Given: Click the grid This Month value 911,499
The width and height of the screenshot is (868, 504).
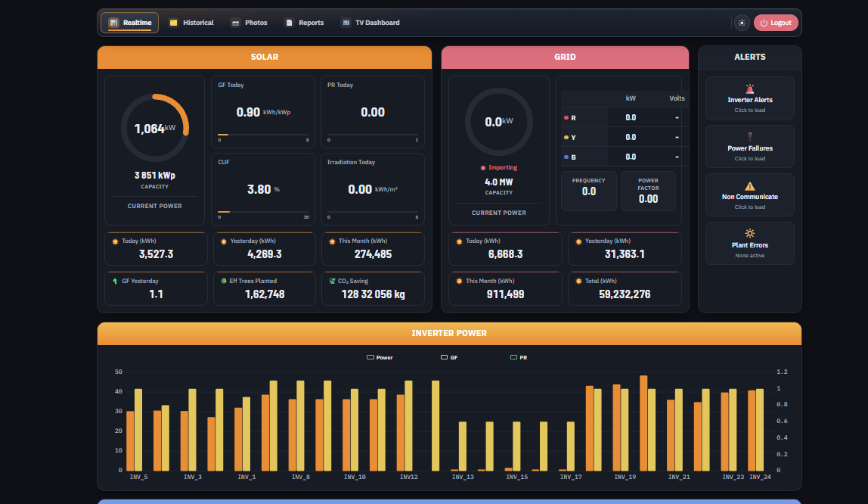Looking at the screenshot, I should [505, 294].
